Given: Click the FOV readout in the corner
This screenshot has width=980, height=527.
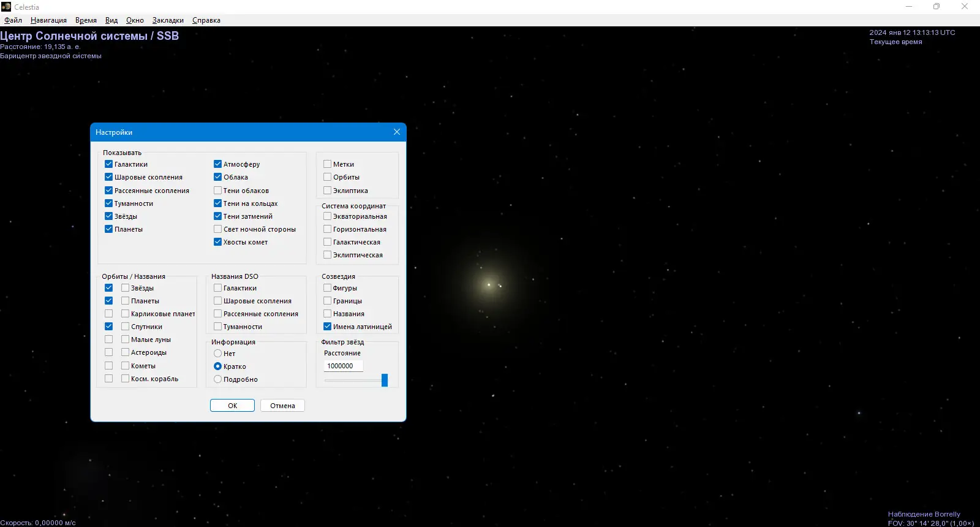Looking at the screenshot, I should (931, 523).
